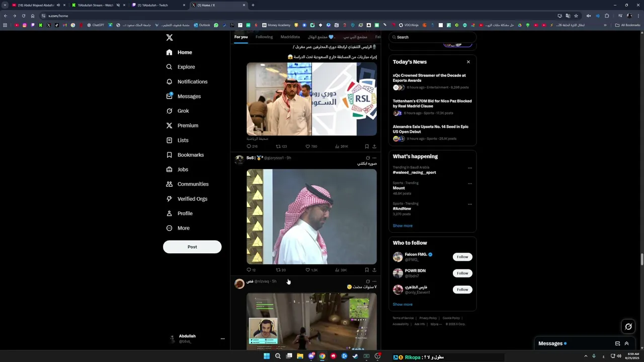Open Notifications in the sidebar
This screenshot has height=362, width=644.
[187, 81]
